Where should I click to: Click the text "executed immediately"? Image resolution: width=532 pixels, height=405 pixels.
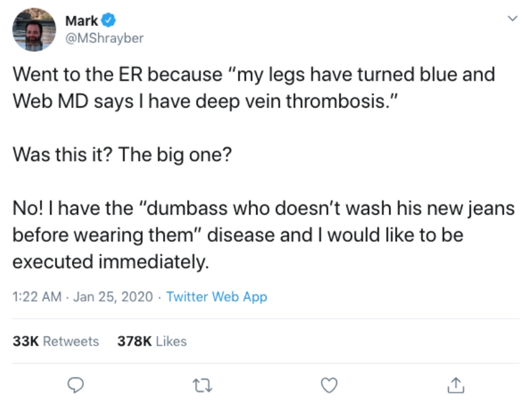point(109,262)
